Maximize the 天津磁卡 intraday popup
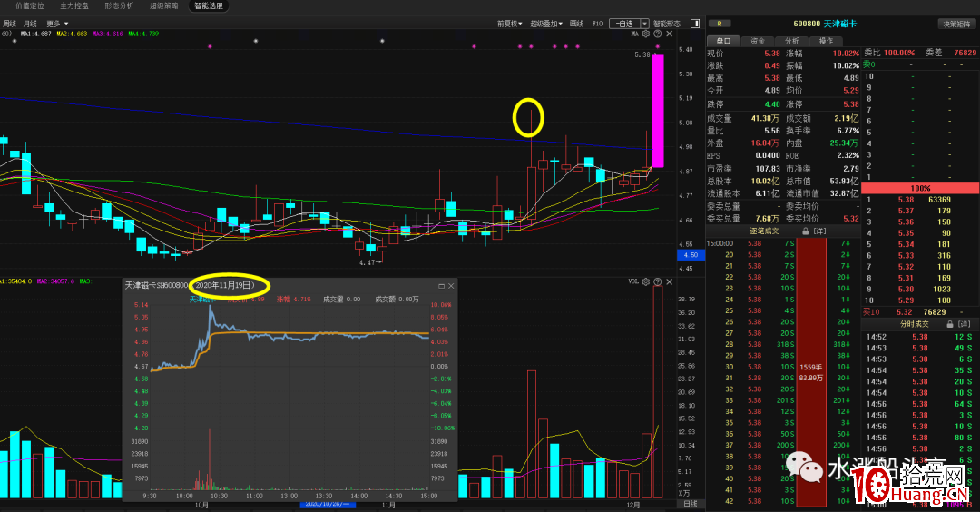Image resolution: width=980 pixels, height=512 pixels. pos(441,285)
